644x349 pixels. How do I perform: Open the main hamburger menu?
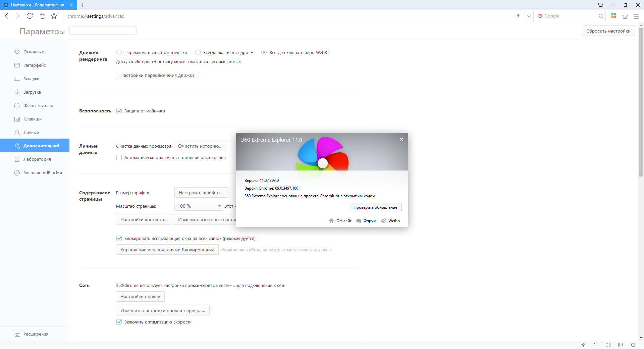pos(636,16)
